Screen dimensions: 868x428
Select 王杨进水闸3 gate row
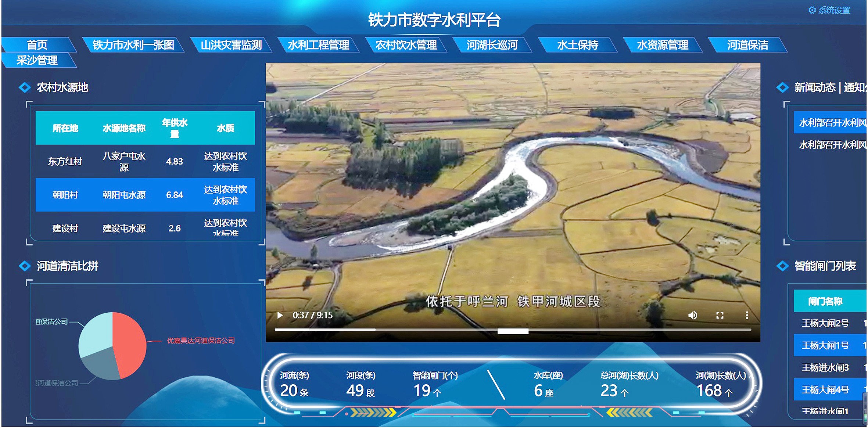830,367
